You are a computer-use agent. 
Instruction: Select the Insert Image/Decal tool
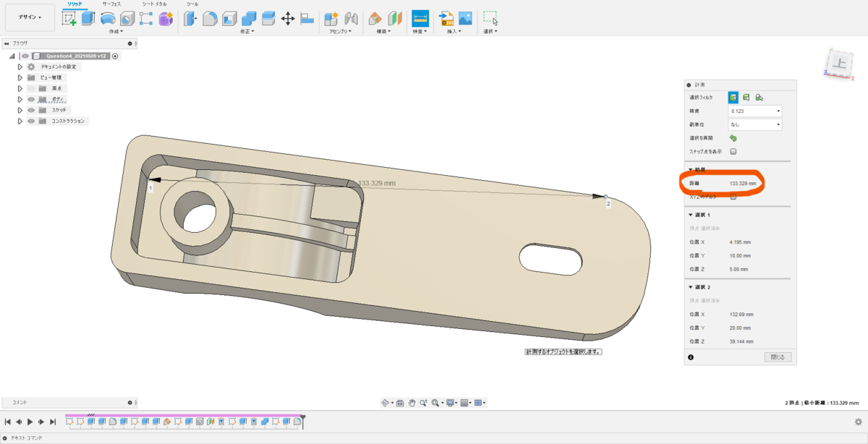pyautogui.click(x=465, y=19)
